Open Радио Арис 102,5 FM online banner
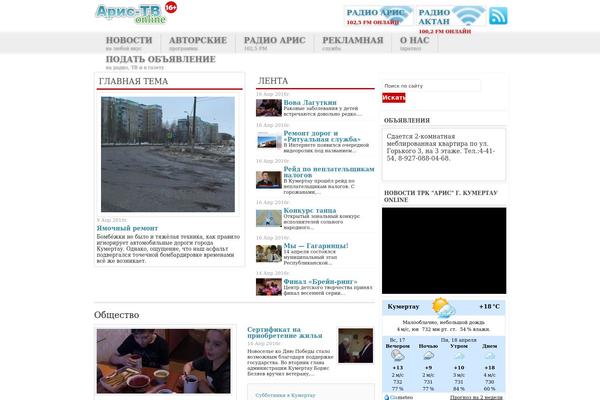Viewport: 600px width, 400px height. (x=378, y=16)
